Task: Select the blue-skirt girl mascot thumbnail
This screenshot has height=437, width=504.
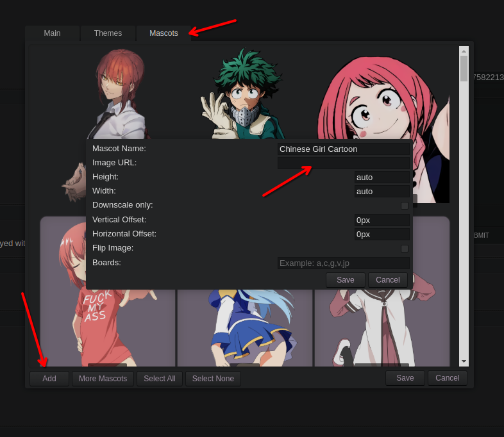Action: tap(245, 327)
